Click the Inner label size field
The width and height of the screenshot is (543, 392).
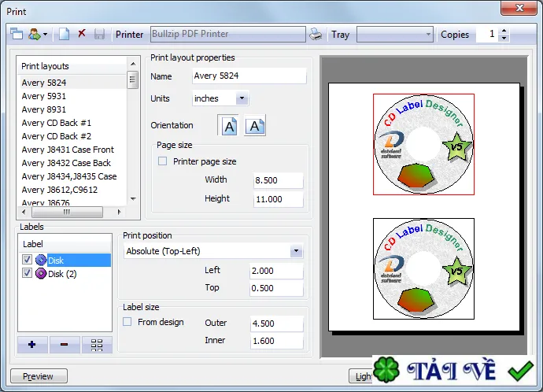click(276, 341)
